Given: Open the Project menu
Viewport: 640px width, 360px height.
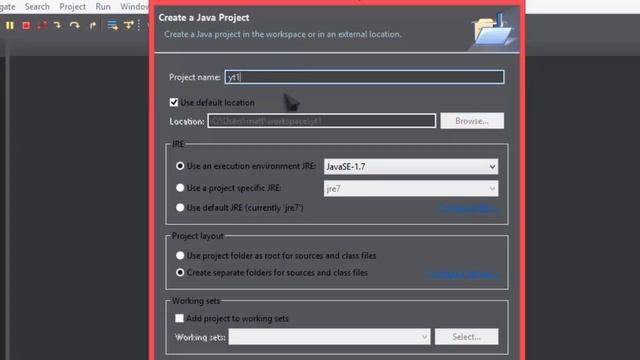Looking at the screenshot, I should tap(73, 7).
